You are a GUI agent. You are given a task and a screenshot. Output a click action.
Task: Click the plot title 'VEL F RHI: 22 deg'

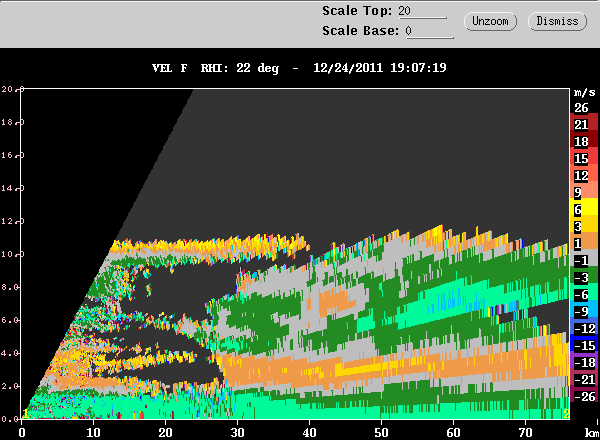[x=215, y=68]
